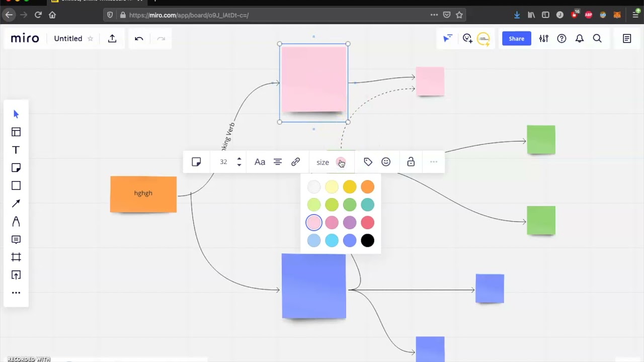Click the browser address bar URL

click(189, 15)
